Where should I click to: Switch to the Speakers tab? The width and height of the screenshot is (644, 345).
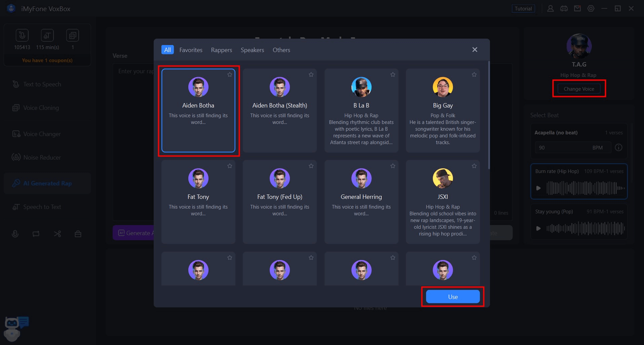252,50
